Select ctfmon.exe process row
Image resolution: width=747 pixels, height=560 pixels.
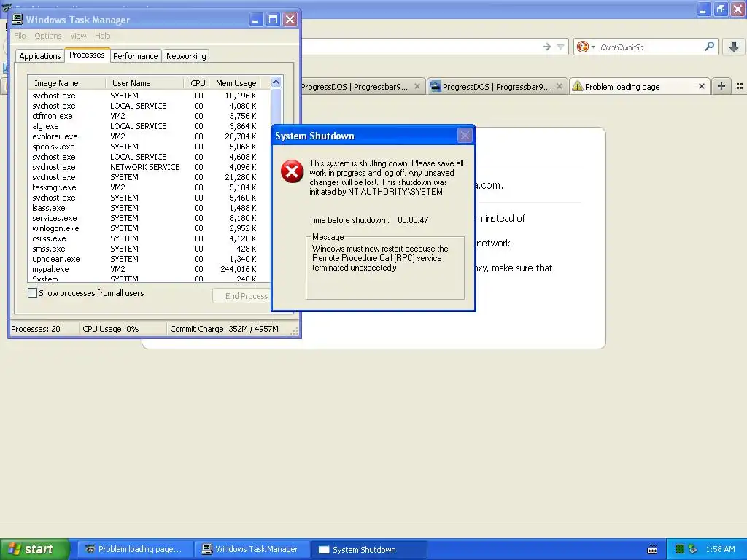[x=149, y=116]
